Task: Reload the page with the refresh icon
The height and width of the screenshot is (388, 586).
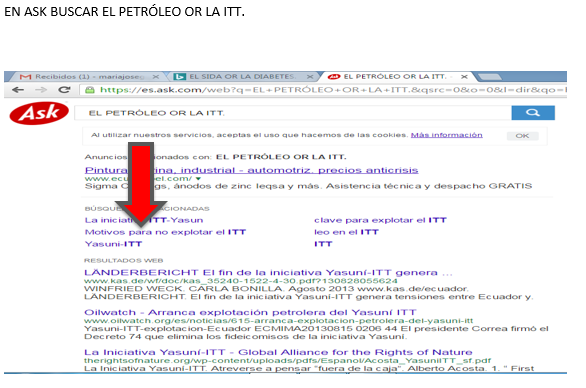Action: pos(64,90)
